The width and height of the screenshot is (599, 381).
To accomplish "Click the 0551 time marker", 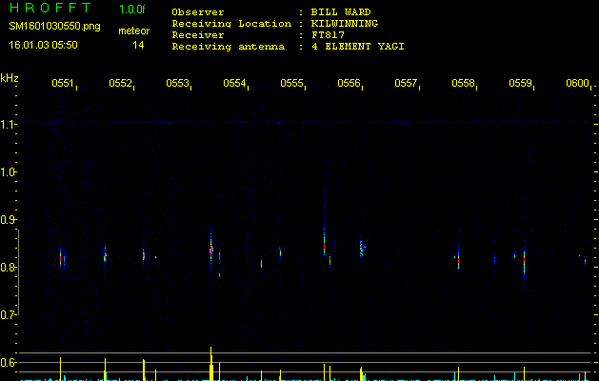I will click(63, 83).
